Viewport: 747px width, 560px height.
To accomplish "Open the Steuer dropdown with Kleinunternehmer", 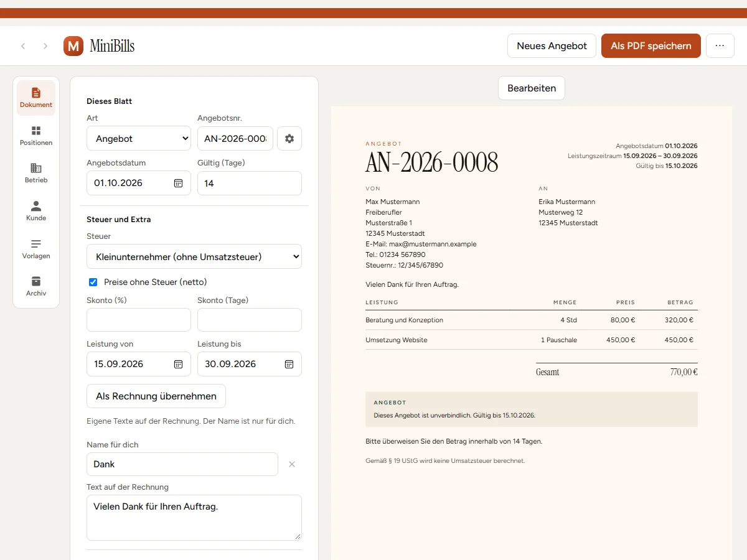I will coord(194,256).
